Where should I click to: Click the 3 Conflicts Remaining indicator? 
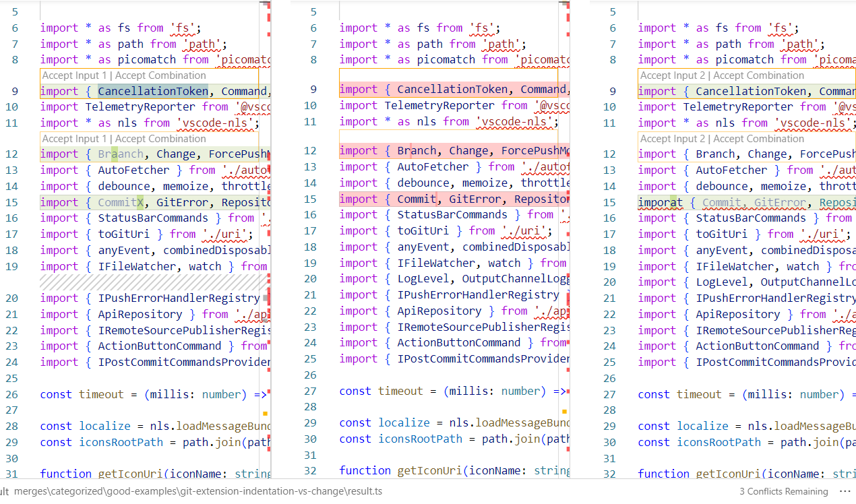coord(784,491)
